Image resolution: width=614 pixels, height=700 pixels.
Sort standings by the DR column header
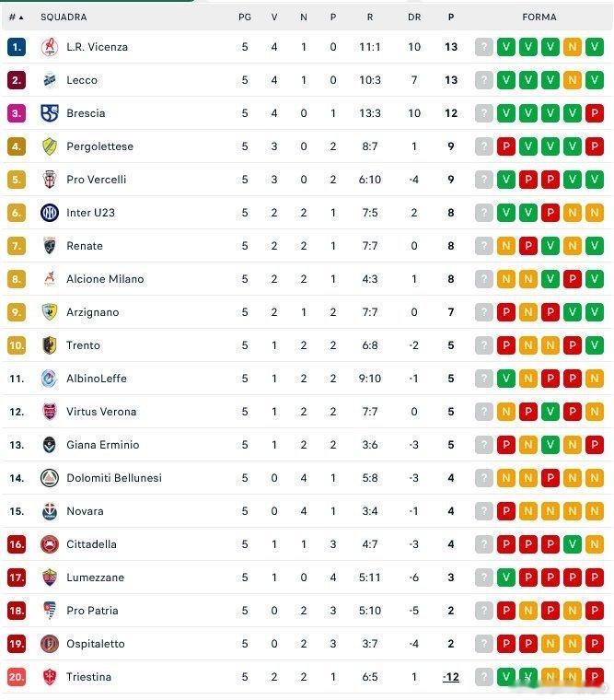point(414,17)
